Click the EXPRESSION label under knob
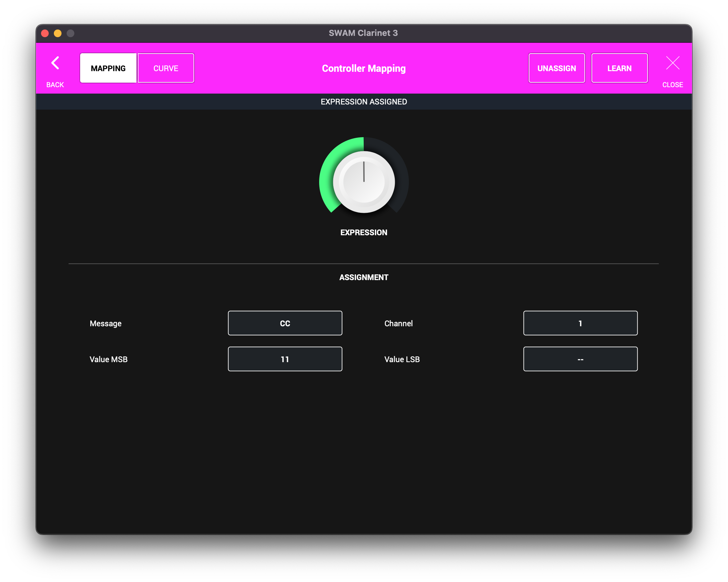 click(364, 232)
